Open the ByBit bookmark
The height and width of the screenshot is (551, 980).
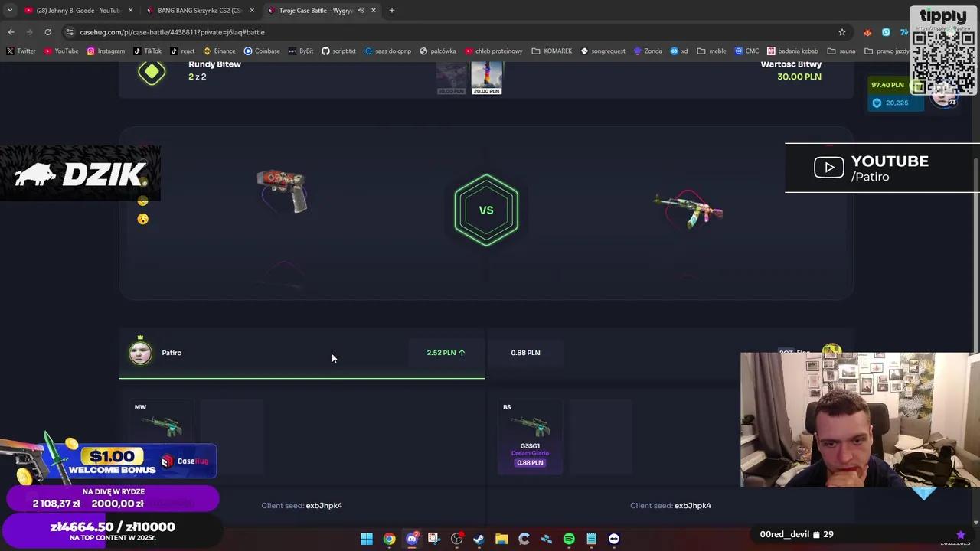(301, 51)
